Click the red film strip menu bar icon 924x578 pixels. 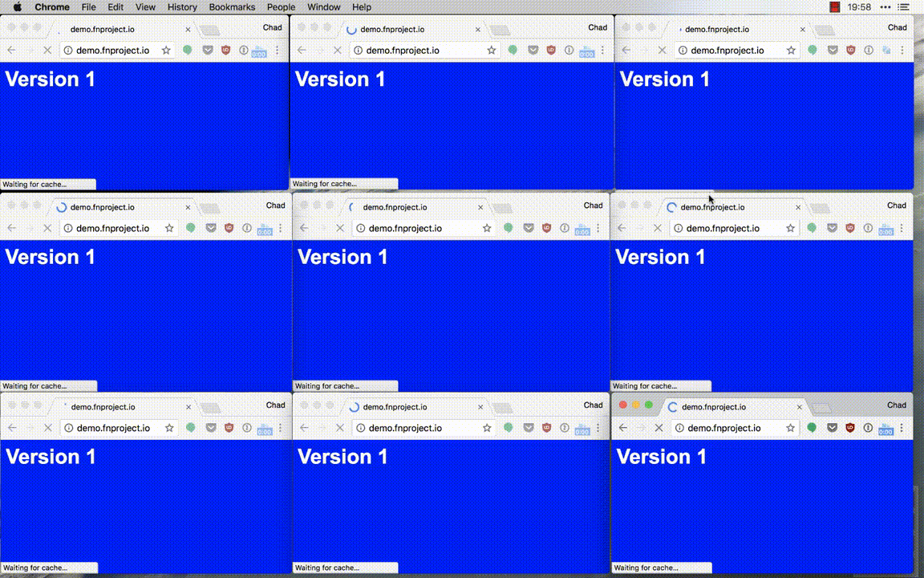[834, 7]
